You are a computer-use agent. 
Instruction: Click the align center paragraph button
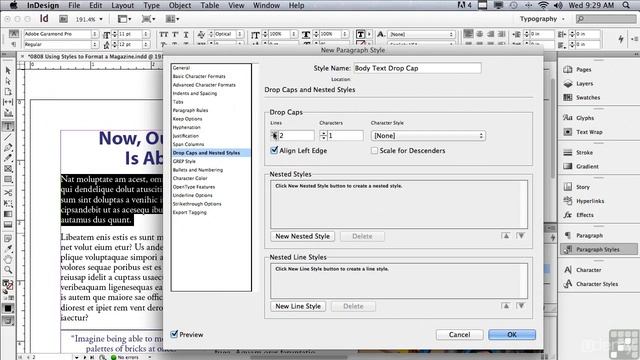(x=480, y=34)
